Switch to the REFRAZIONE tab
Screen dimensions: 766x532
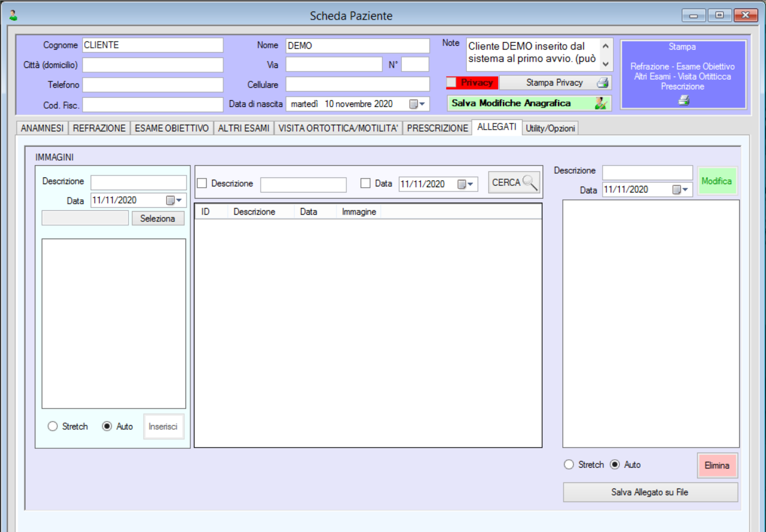99,128
